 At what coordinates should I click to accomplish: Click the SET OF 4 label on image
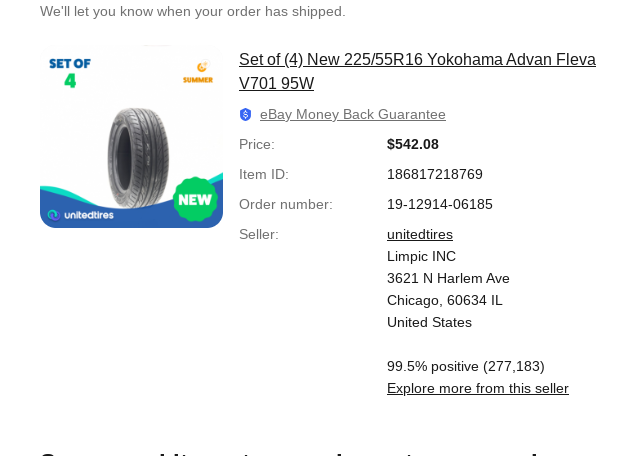pos(70,72)
